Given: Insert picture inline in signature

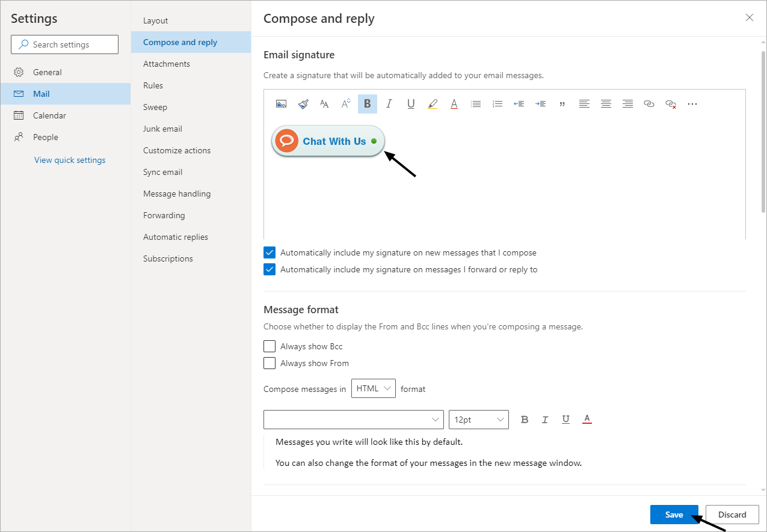Looking at the screenshot, I should click(281, 104).
